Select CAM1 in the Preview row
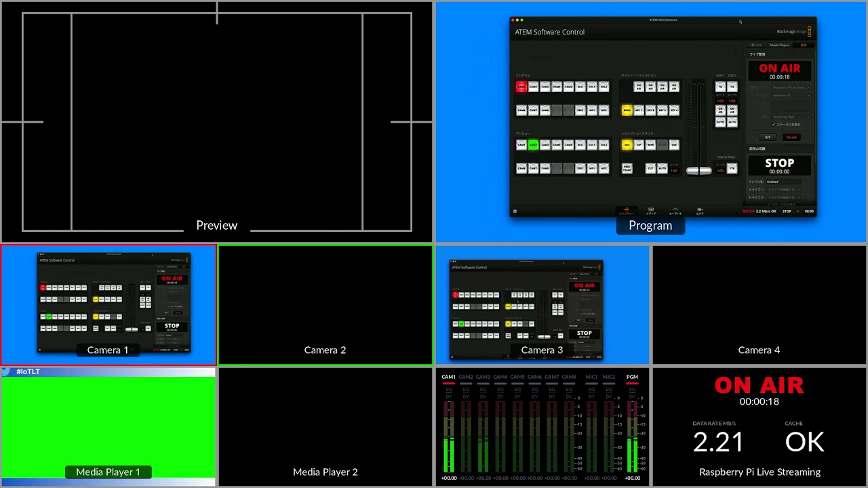The height and width of the screenshot is (488, 868). (x=521, y=145)
